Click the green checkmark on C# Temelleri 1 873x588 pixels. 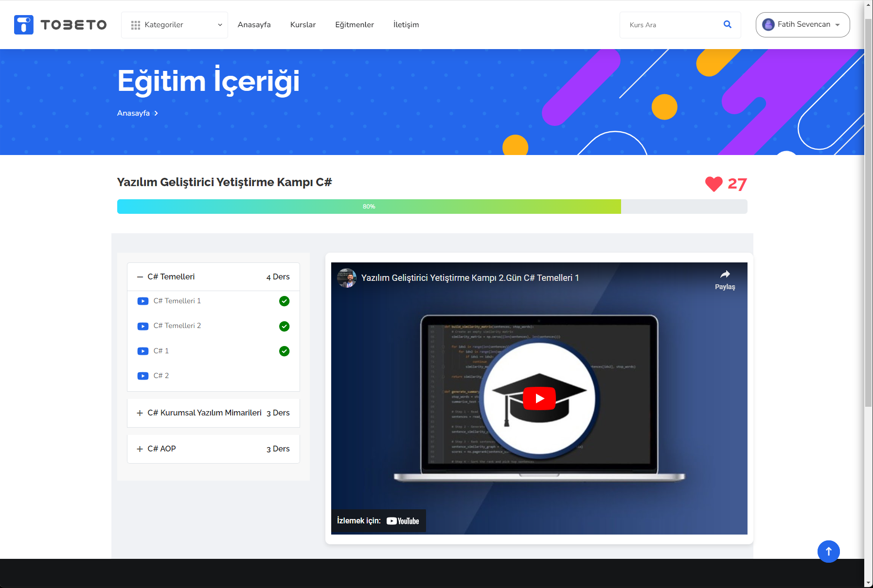284,301
